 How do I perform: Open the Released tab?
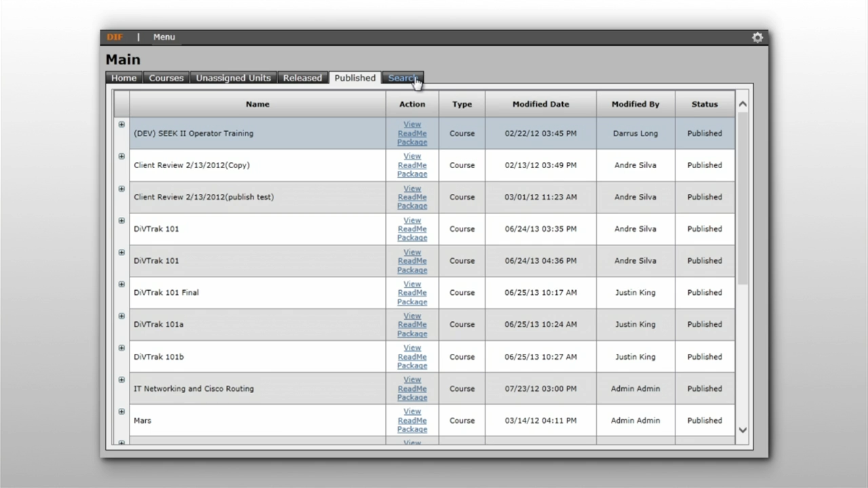tap(302, 78)
